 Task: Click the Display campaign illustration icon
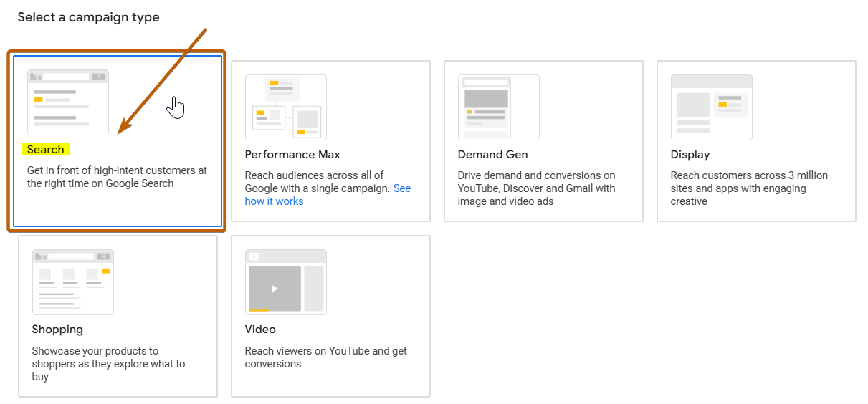point(711,107)
